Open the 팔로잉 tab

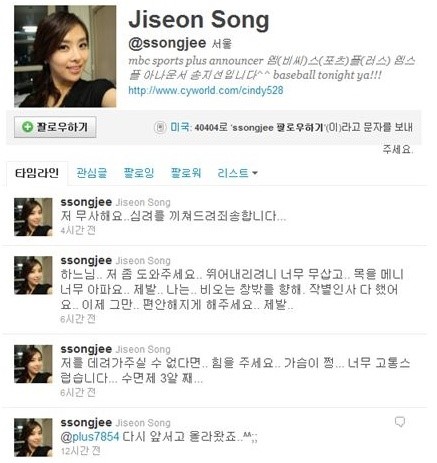pos(139,173)
